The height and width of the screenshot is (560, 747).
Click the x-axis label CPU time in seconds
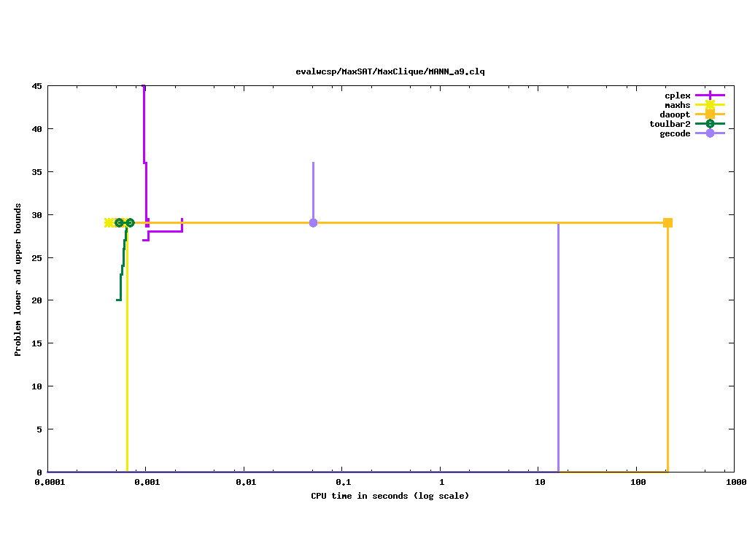(390, 496)
